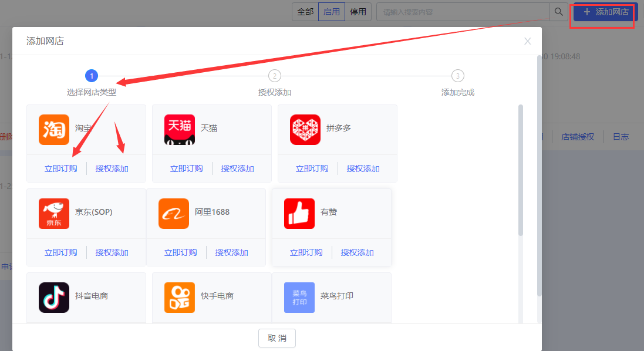Click 授权添加 under 天猫
This screenshot has width=644, height=351.
tap(237, 168)
